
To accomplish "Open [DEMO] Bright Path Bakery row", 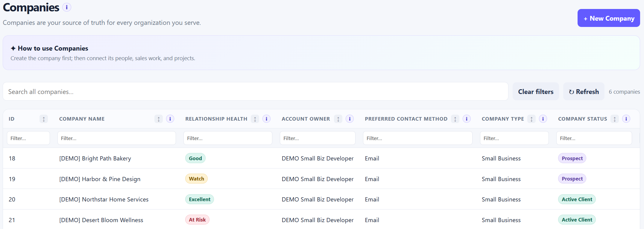I will 321,158.
